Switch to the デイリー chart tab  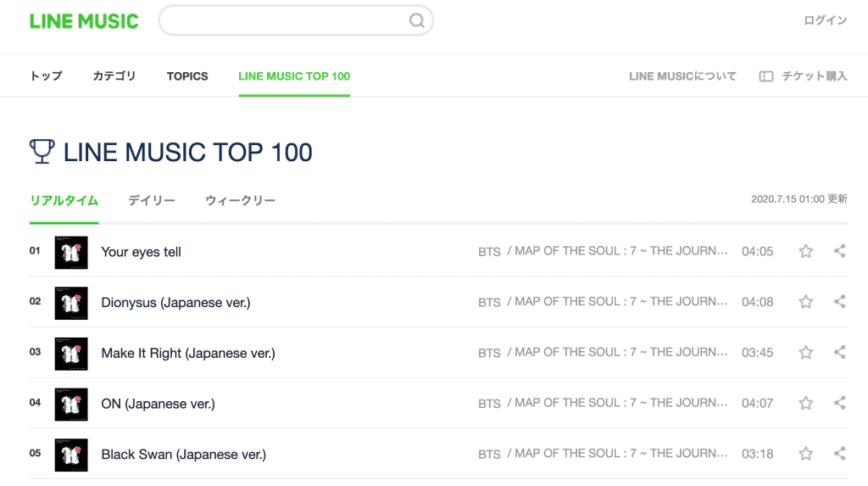[152, 201]
